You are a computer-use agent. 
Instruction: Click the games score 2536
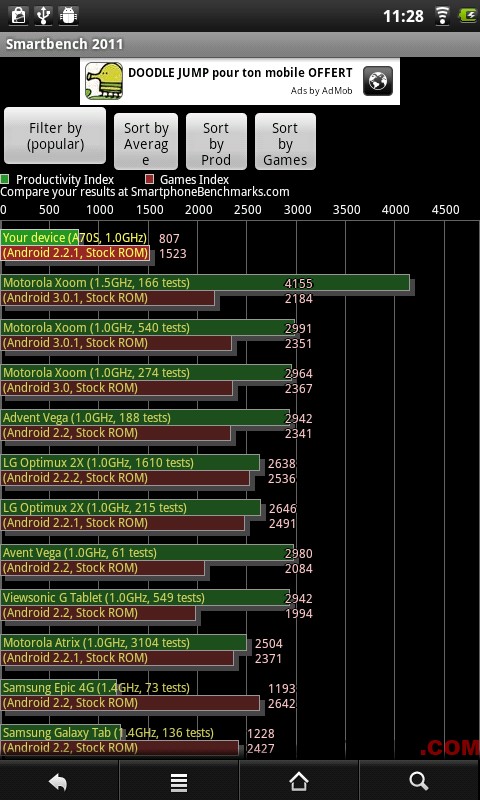tap(282, 479)
